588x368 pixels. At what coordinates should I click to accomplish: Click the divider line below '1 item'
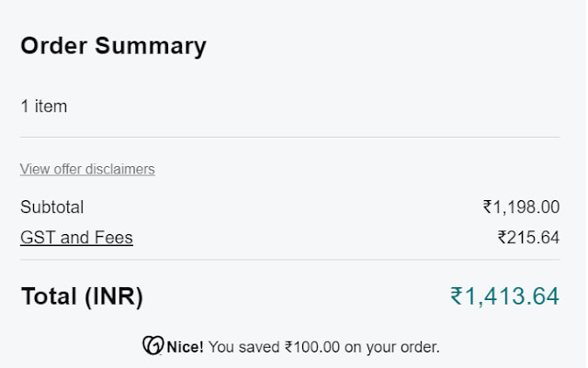(x=289, y=137)
